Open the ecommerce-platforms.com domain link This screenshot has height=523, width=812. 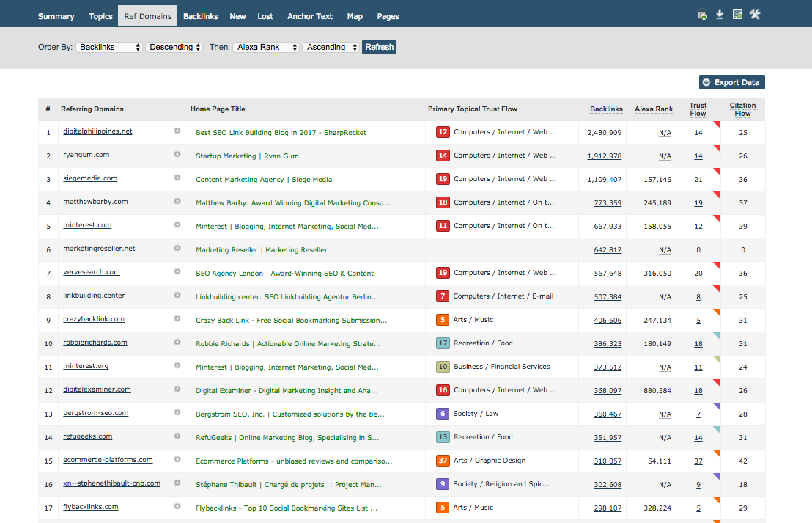108,460
